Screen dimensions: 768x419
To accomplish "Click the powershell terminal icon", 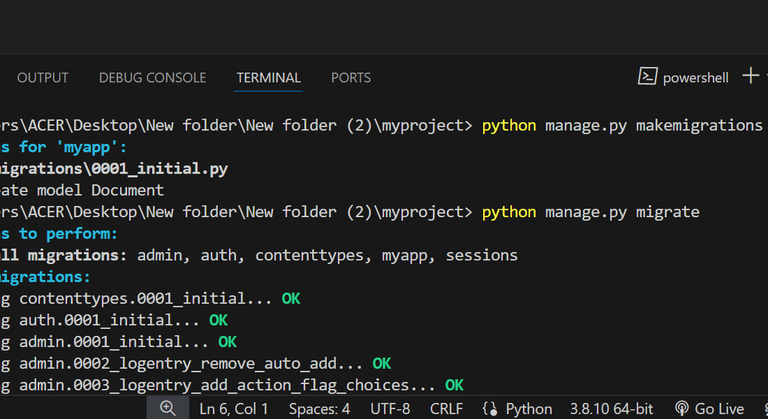I will click(x=648, y=77).
